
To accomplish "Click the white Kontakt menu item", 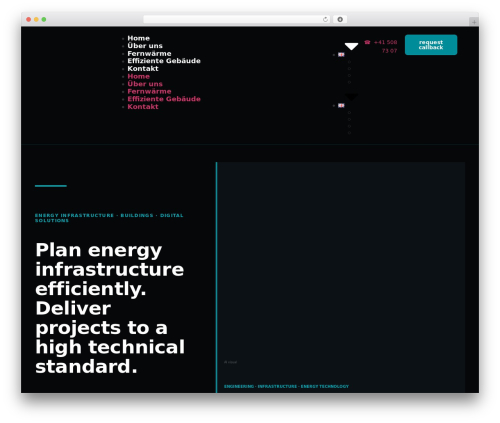I will (143, 69).
